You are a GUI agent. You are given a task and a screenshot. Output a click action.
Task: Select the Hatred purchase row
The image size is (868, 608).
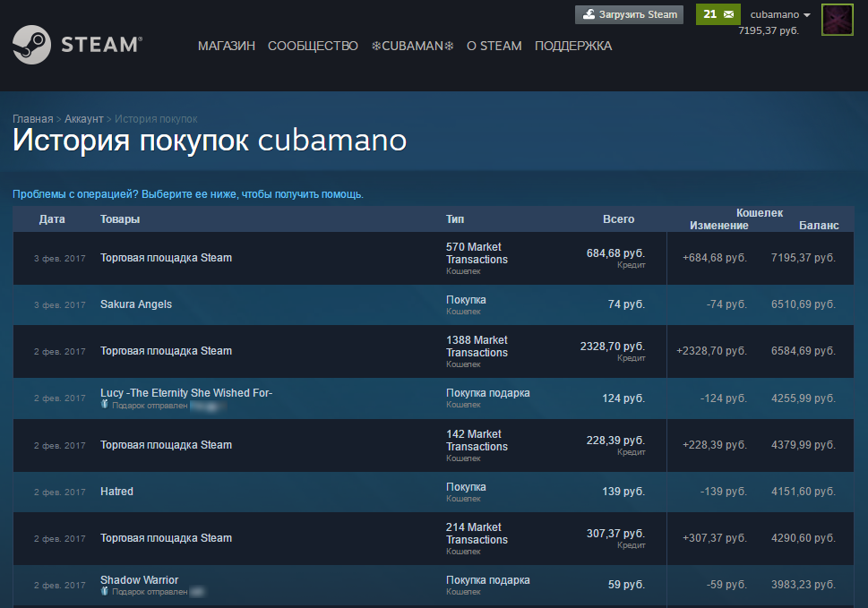tap(434, 492)
